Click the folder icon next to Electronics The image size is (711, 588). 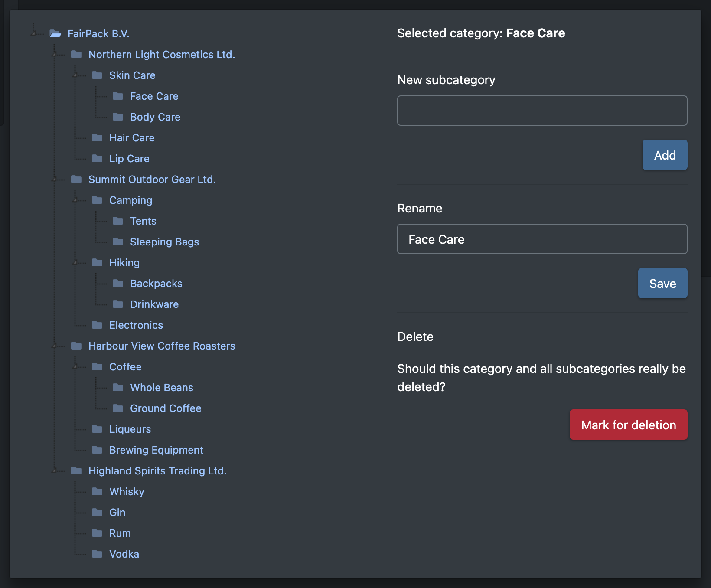(97, 325)
